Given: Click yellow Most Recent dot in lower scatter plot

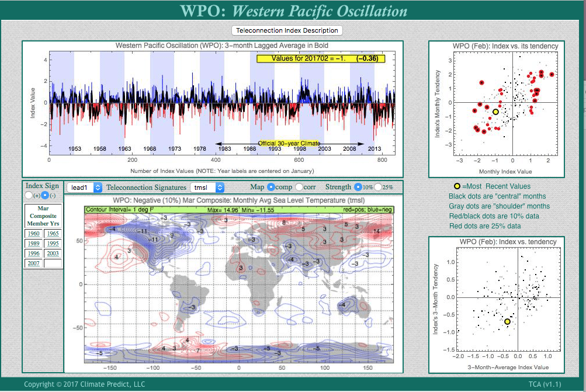Looking at the screenshot, I should (507, 321).
